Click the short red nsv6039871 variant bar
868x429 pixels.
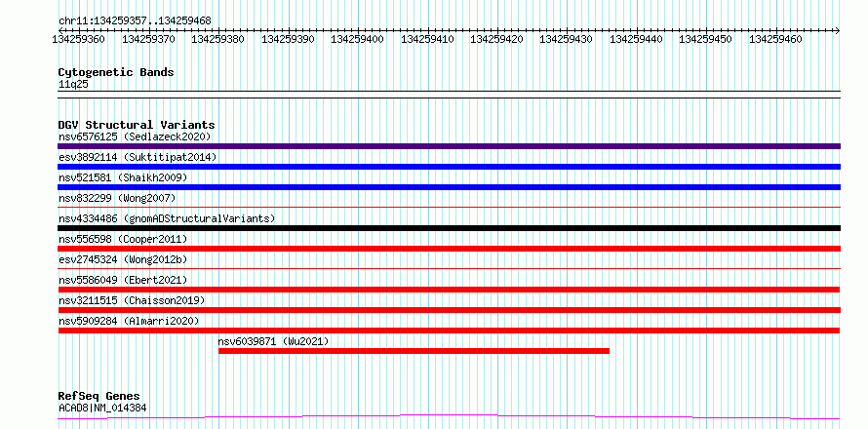[414, 351]
